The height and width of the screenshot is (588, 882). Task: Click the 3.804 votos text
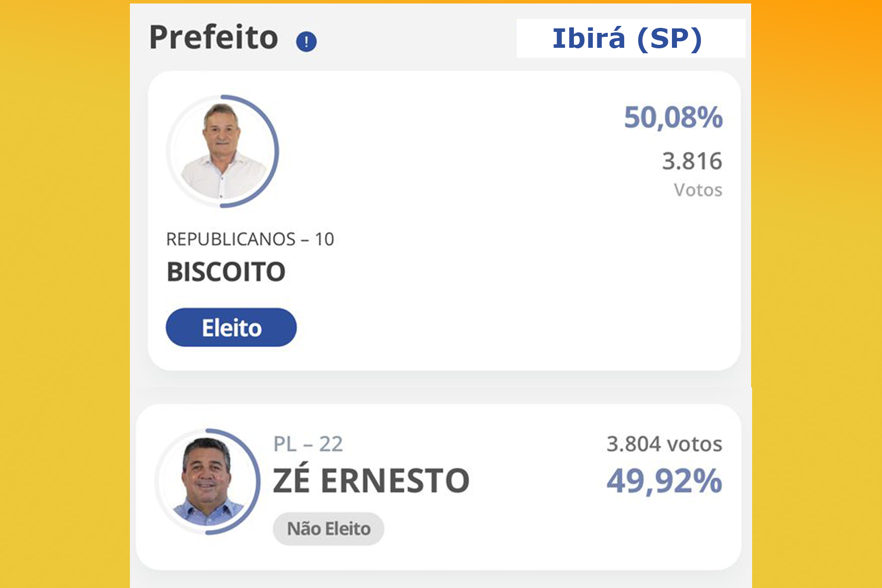[664, 444]
